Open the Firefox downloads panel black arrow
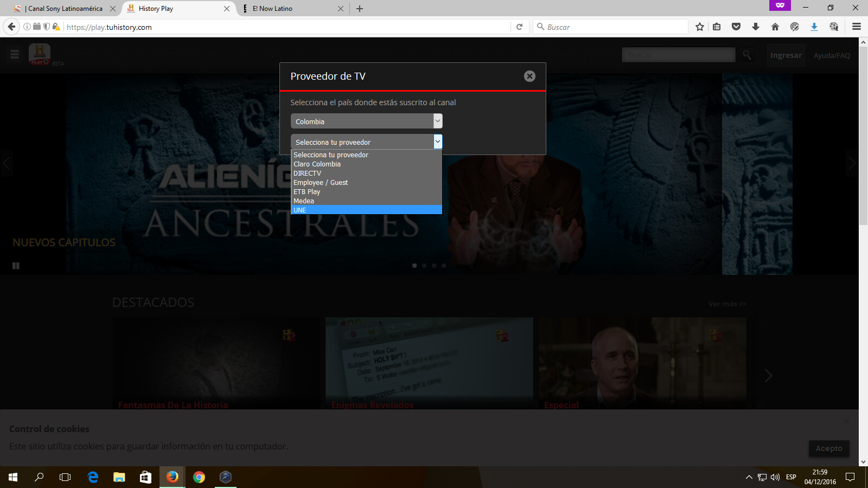Viewport: 868px width, 488px height. pyautogui.click(x=756, y=27)
